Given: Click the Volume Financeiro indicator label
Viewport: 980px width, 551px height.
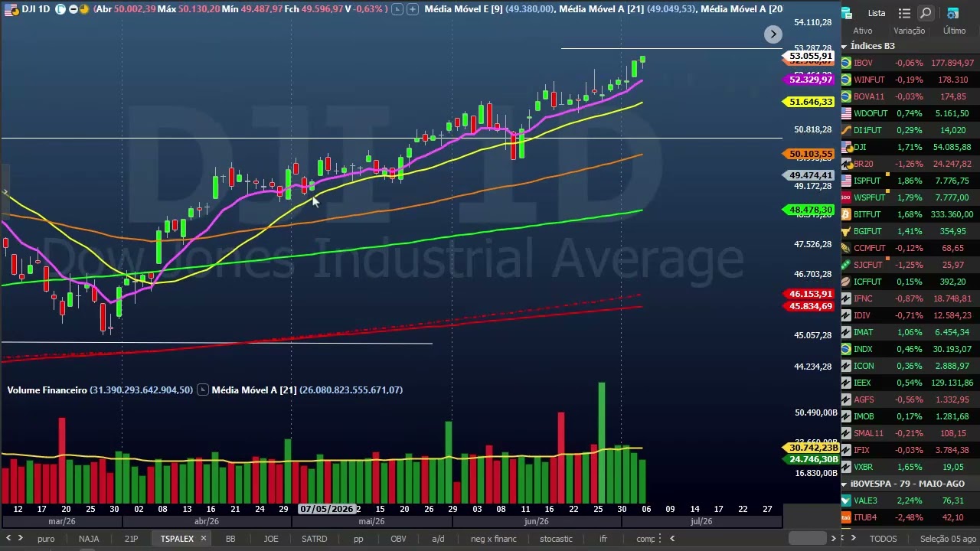Looking at the screenshot, I should tap(47, 390).
